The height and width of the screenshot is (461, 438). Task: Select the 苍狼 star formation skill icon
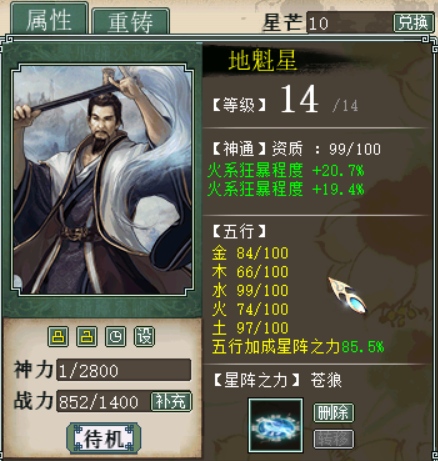[x=276, y=425]
